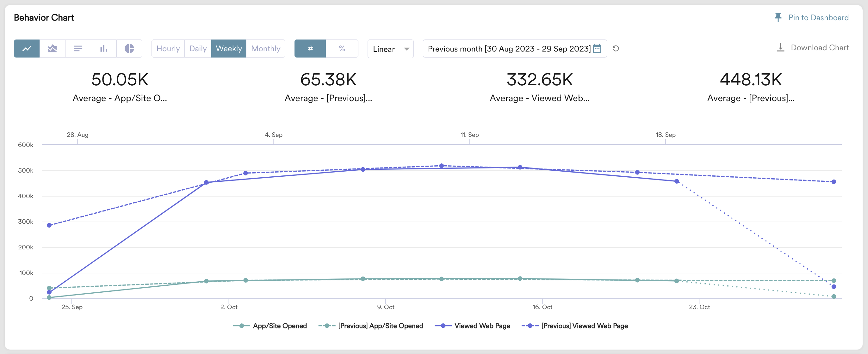Switch to area chart view icon

[52, 48]
